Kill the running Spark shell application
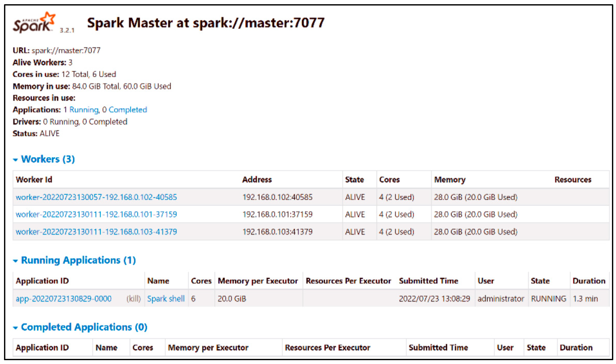 click(x=133, y=298)
